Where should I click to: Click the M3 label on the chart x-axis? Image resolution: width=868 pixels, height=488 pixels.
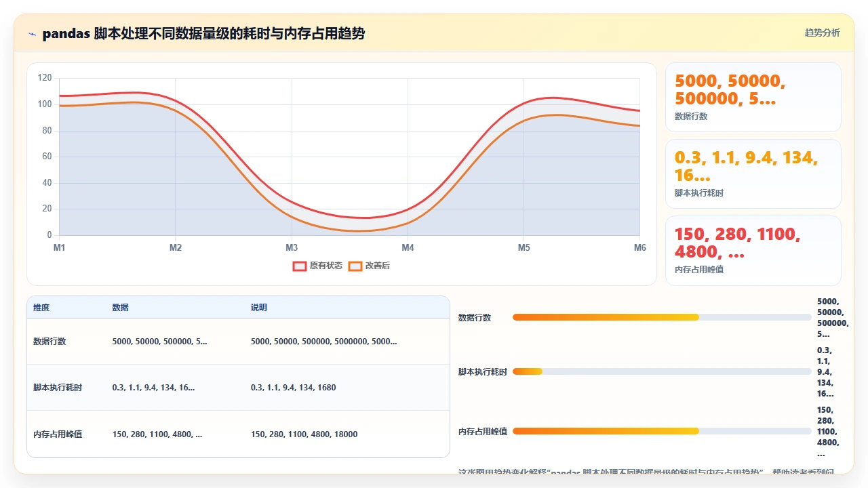pyautogui.click(x=292, y=248)
